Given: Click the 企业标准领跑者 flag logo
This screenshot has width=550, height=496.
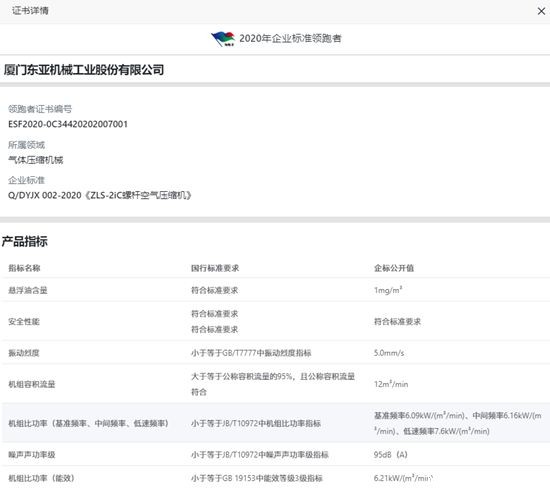Looking at the screenshot, I should click(223, 38).
